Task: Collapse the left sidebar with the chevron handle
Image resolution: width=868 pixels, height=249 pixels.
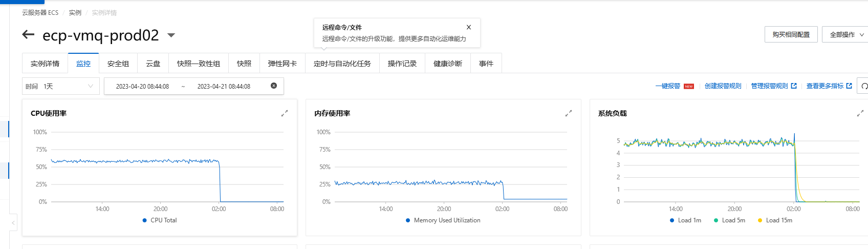Action: (13, 223)
